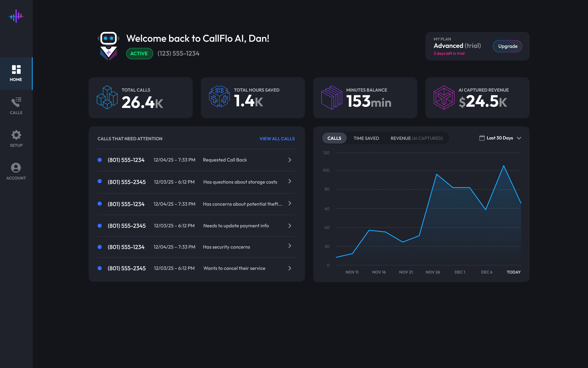This screenshot has height=368, width=588.
Task: Click the NOV 26 chart axis label
Action: (x=433, y=272)
